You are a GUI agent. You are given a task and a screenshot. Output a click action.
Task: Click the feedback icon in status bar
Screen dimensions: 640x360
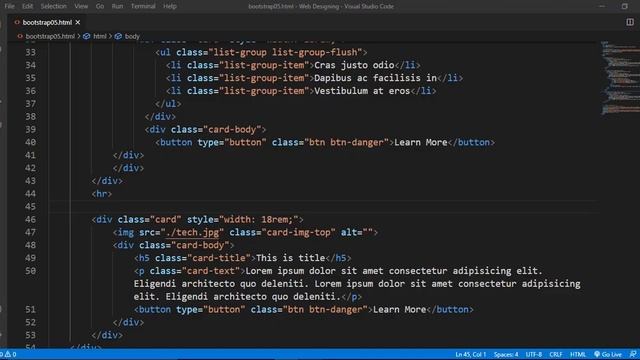click(633, 354)
